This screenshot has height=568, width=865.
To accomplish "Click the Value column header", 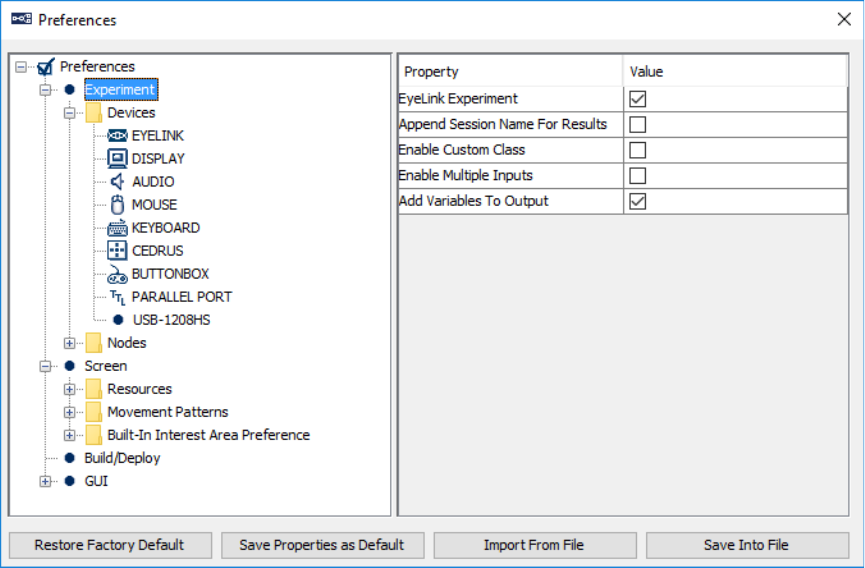I will click(735, 72).
